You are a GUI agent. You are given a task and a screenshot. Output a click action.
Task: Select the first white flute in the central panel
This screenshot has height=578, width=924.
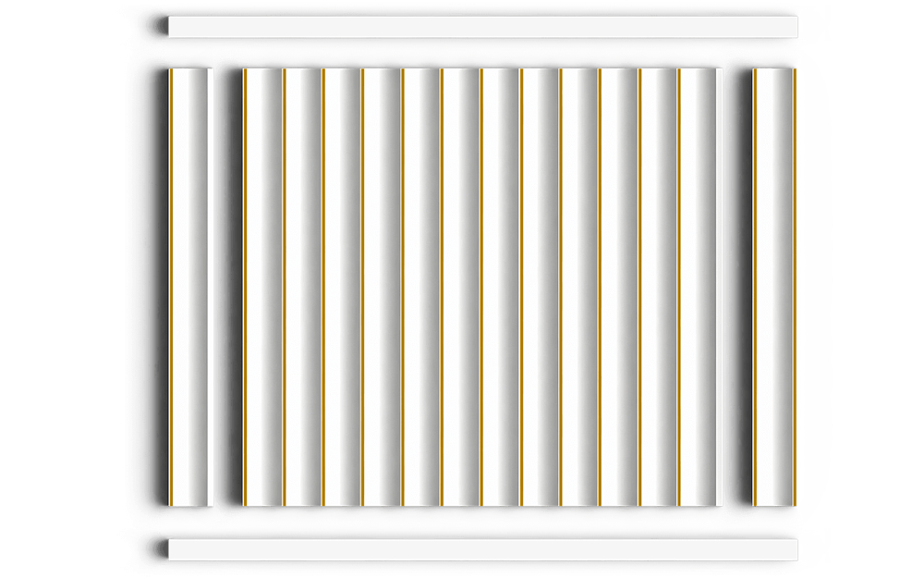[264, 288]
